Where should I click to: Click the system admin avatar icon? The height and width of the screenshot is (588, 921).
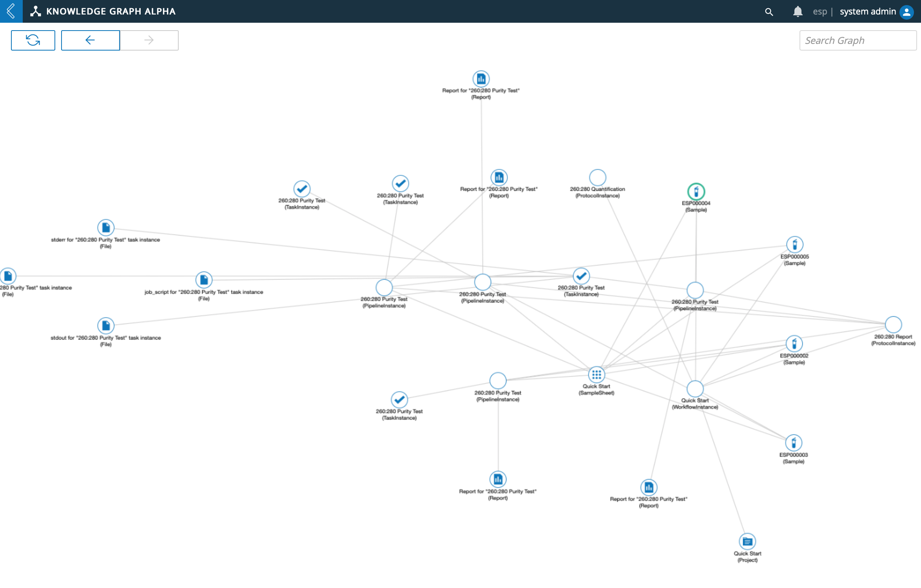(906, 12)
